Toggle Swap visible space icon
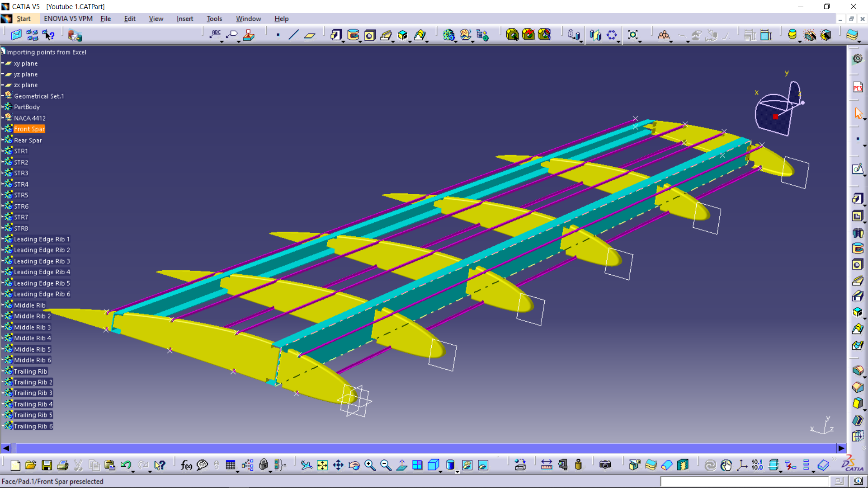The width and height of the screenshot is (868, 488). pos(483,465)
